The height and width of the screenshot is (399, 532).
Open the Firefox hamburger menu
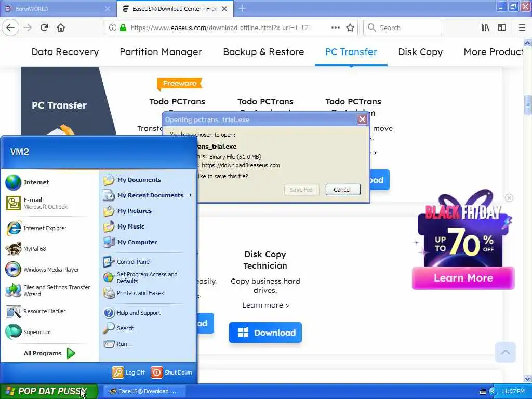click(x=522, y=28)
